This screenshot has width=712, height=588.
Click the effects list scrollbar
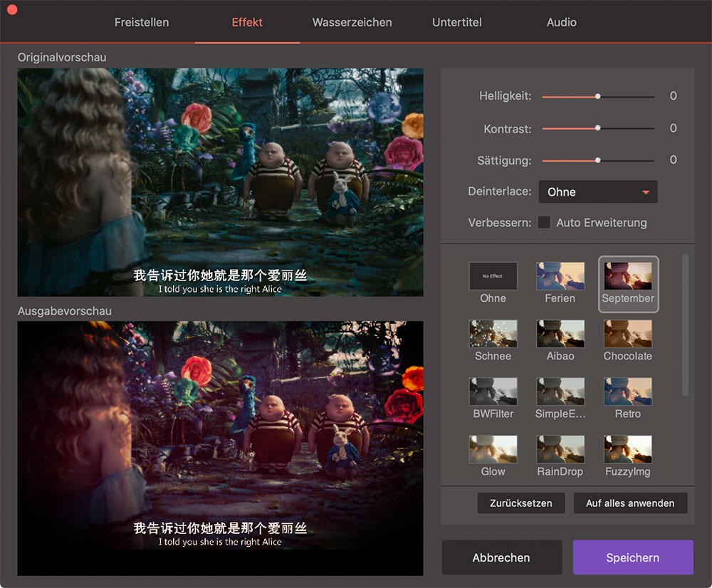pyautogui.click(x=685, y=325)
